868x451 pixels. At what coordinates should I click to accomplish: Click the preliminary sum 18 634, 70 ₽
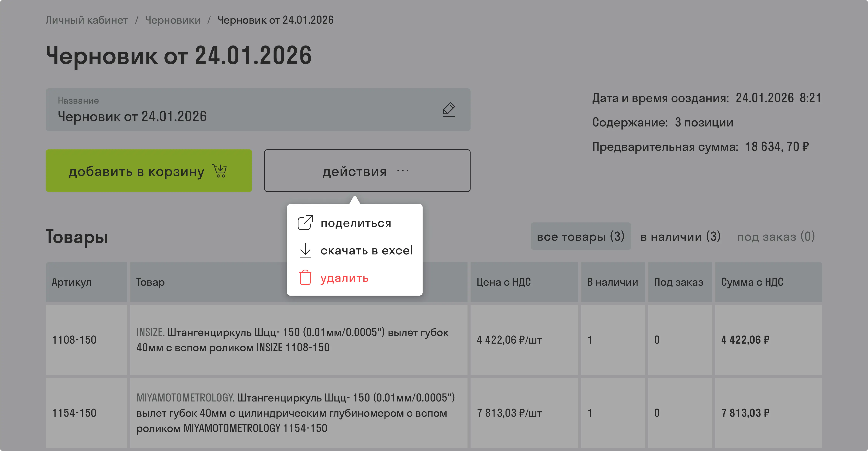[777, 147]
